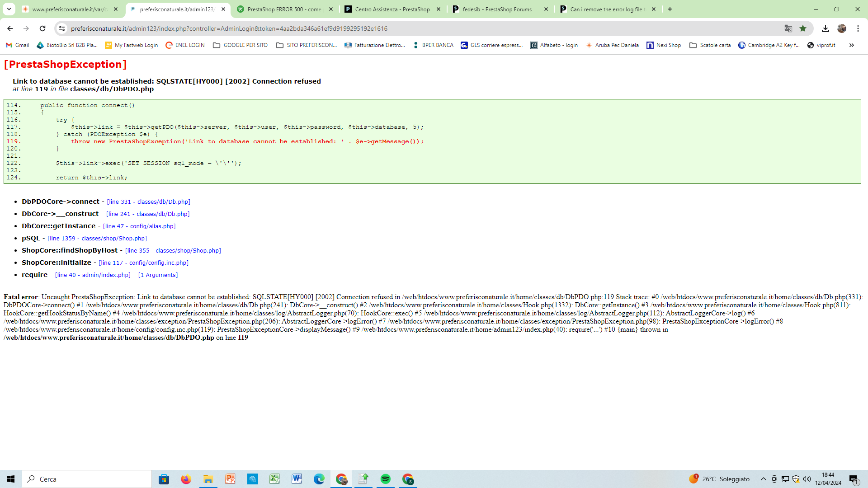Click the site information icon in the address bar
868x488 pixels.
point(62,28)
